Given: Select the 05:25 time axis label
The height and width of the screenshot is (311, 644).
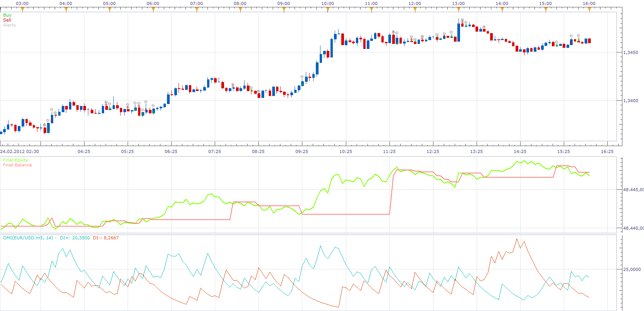Looking at the screenshot, I should 128,151.
